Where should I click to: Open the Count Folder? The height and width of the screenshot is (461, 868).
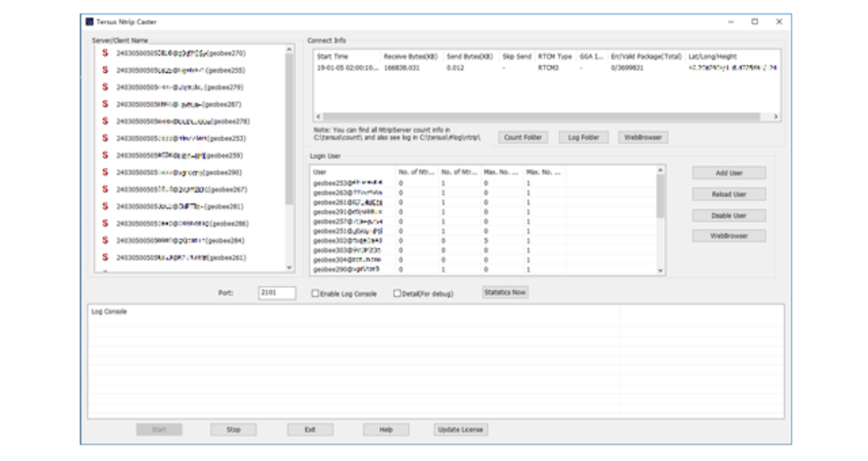click(524, 138)
